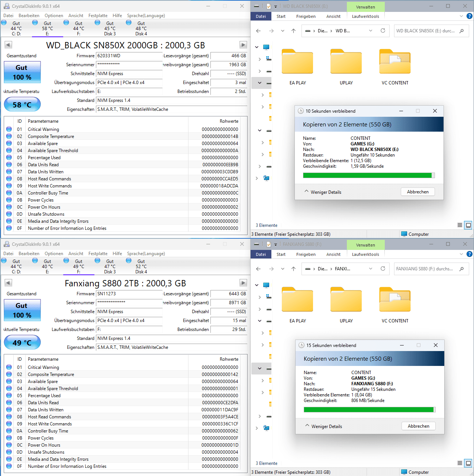Click the Gut 100 % health button, WD_BLACK window
Image resolution: width=474 pixels, height=476 pixels.
click(22, 72)
